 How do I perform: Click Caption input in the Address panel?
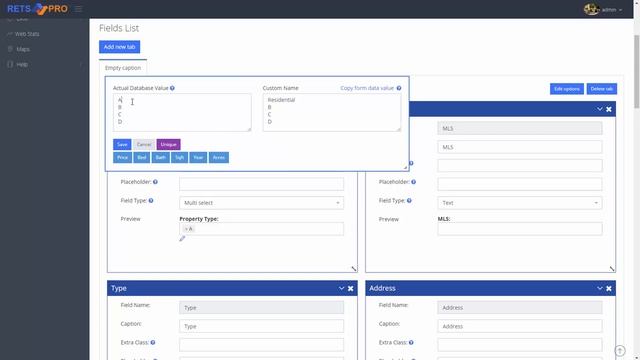coord(520,326)
